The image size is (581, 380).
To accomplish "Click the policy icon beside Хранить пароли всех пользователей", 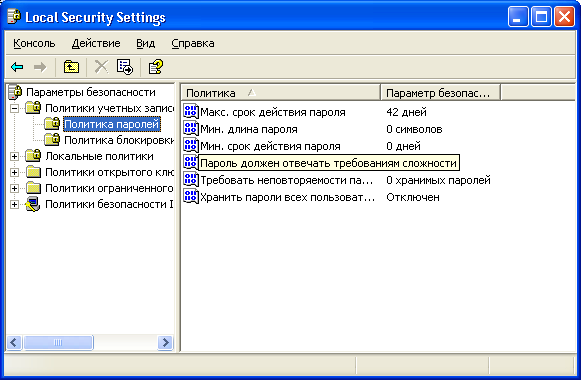I will 191,197.
